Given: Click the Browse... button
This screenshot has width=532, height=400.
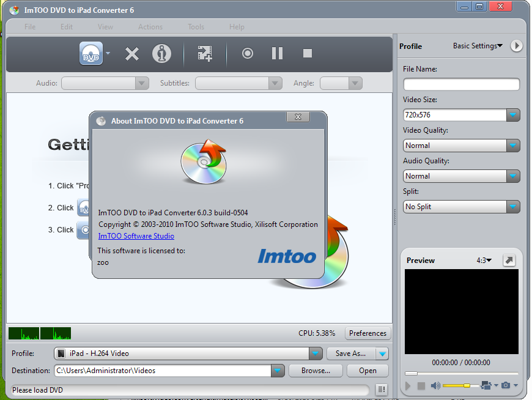Looking at the screenshot, I should 316,371.
